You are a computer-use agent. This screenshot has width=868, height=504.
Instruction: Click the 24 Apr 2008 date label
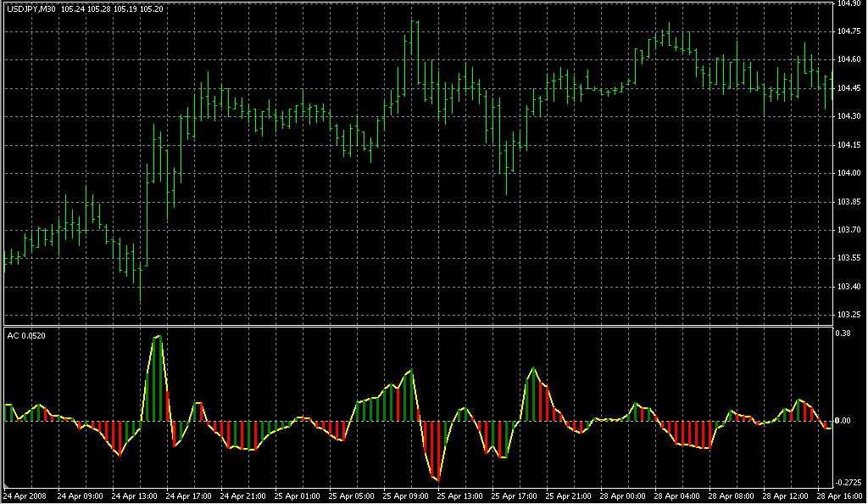click(x=25, y=496)
